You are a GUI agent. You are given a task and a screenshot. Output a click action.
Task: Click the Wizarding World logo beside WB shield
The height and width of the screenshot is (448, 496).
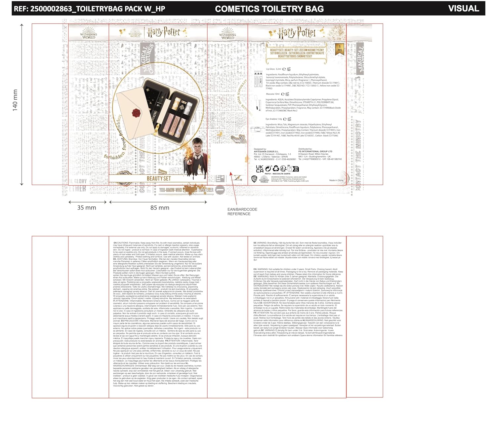click(x=264, y=179)
